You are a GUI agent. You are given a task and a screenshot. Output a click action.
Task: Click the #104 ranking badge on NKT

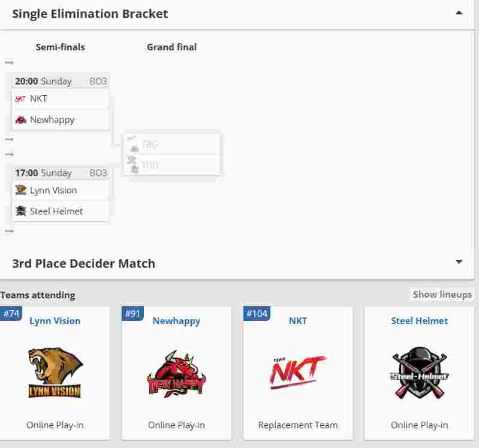(257, 314)
